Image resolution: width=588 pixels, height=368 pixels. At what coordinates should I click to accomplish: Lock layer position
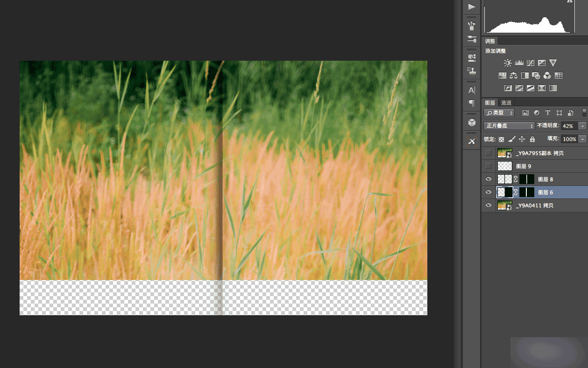[522, 139]
